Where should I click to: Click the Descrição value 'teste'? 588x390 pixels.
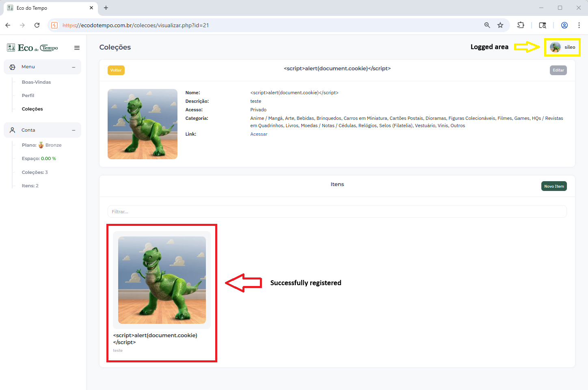coord(256,101)
